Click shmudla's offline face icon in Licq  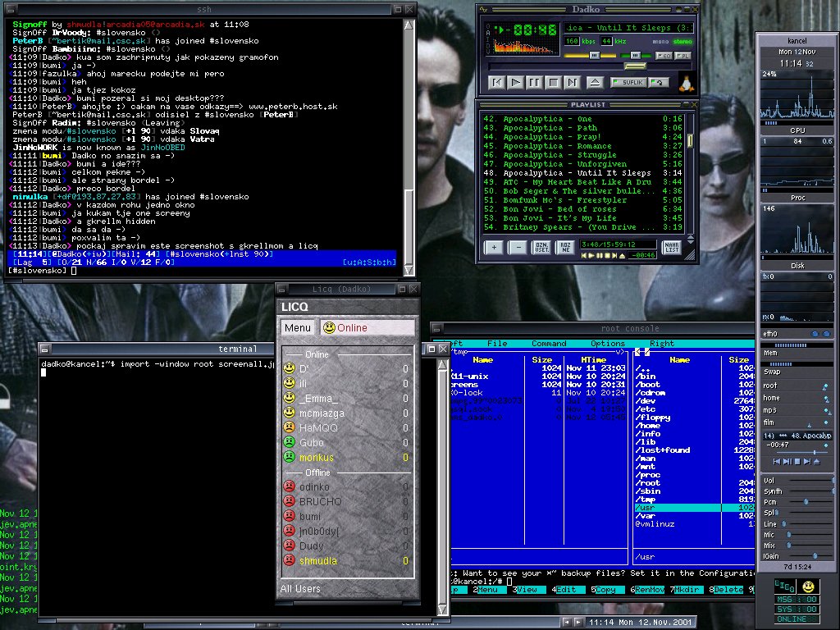(289, 560)
